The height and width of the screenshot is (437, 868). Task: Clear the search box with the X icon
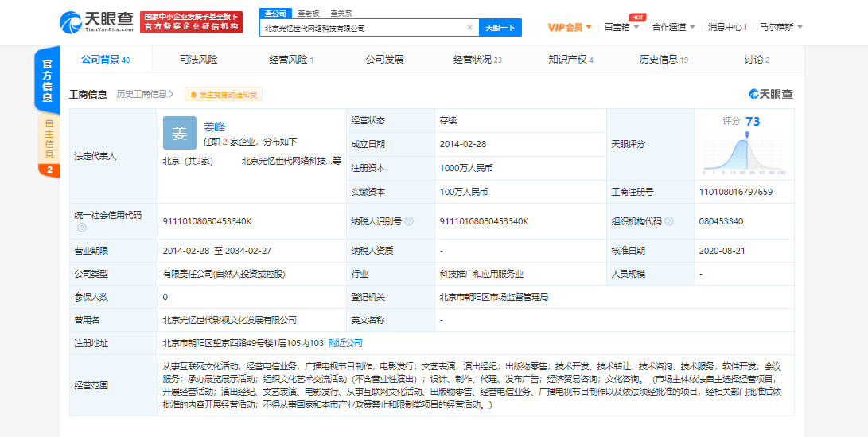[x=469, y=28]
